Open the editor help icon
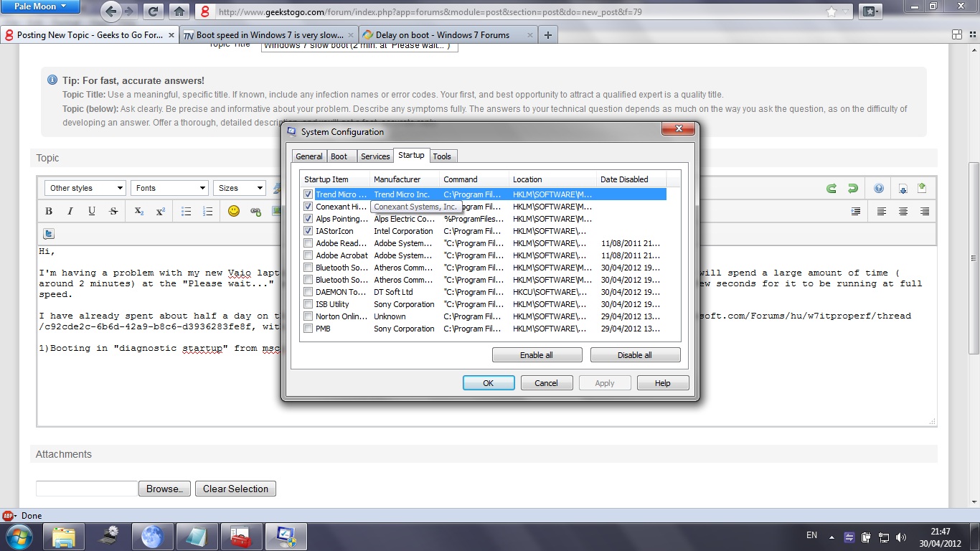Screen dimensions: 980x551 879,189
